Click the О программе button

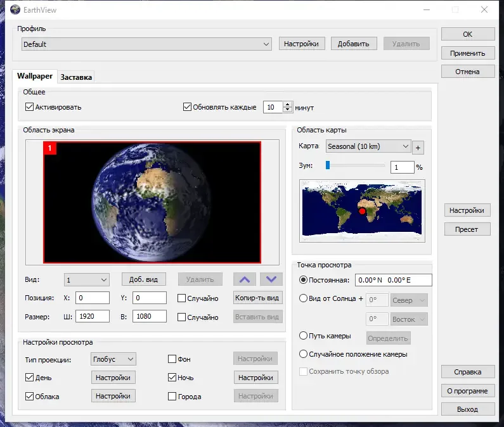[468, 391]
